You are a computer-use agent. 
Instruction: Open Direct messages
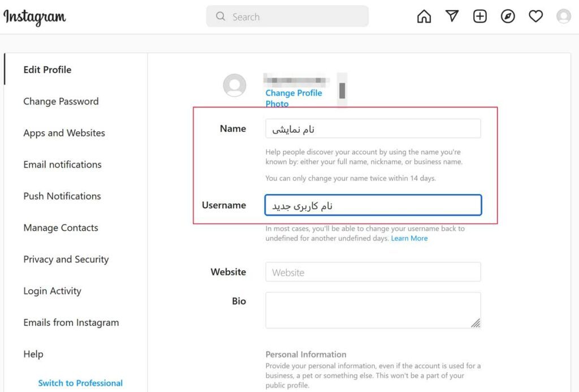[x=452, y=16]
